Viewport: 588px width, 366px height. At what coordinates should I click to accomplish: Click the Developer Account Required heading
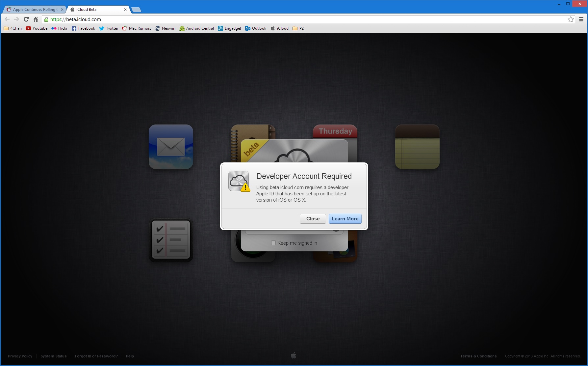coord(304,176)
